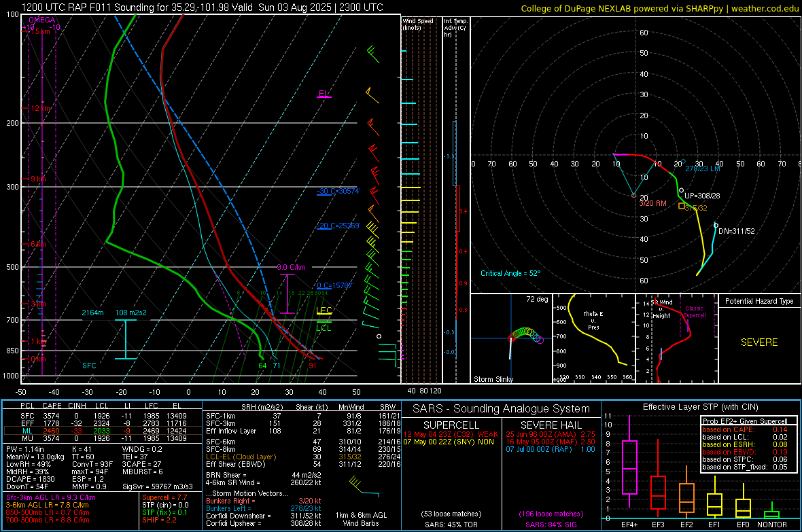Click the blue LM storm motion circle

tap(683, 162)
